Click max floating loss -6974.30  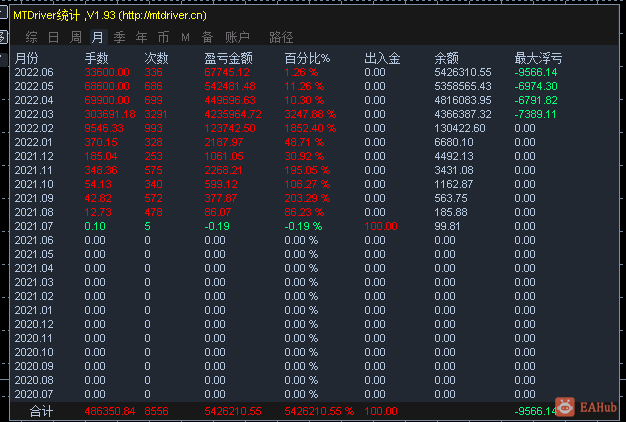(536, 86)
